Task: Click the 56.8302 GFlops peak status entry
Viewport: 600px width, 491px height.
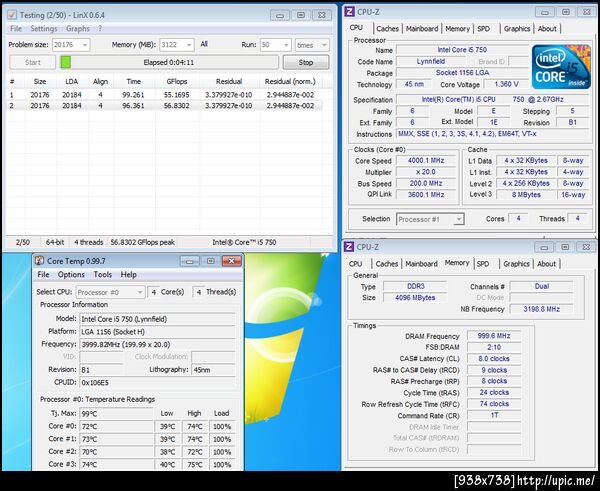Action: coord(142,242)
